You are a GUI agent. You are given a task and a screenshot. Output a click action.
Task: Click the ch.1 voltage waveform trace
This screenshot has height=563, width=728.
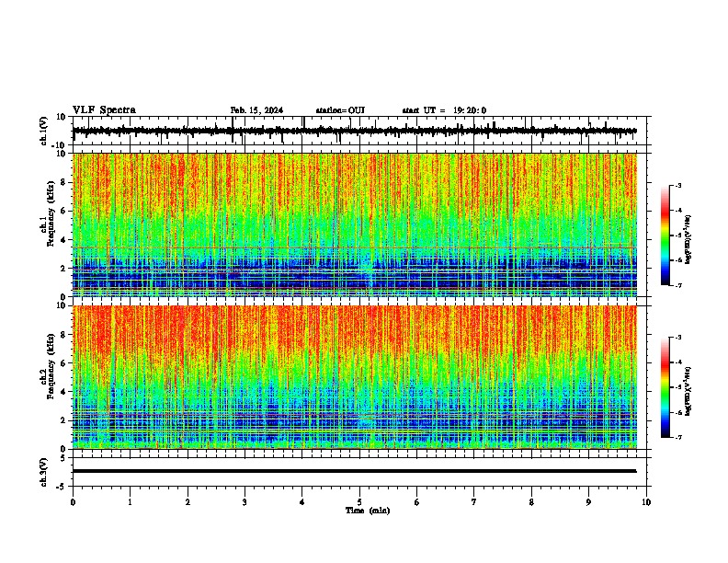355,131
